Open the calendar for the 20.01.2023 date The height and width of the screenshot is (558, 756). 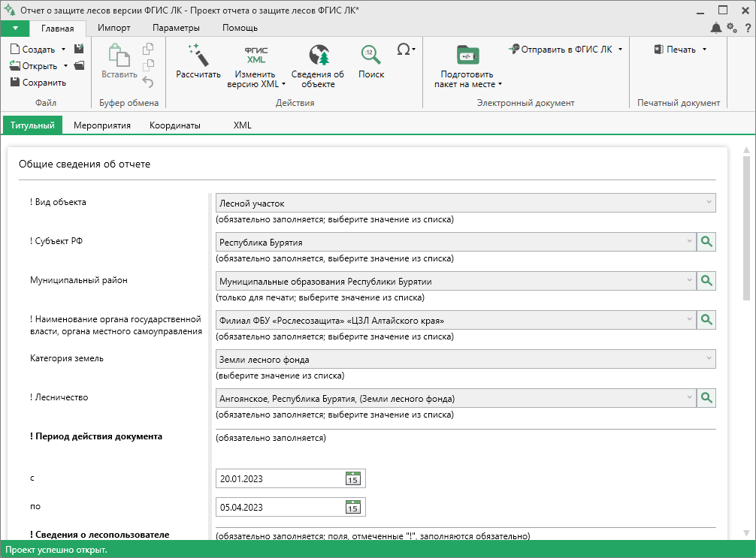pyautogui.click(x=353, y=478)
